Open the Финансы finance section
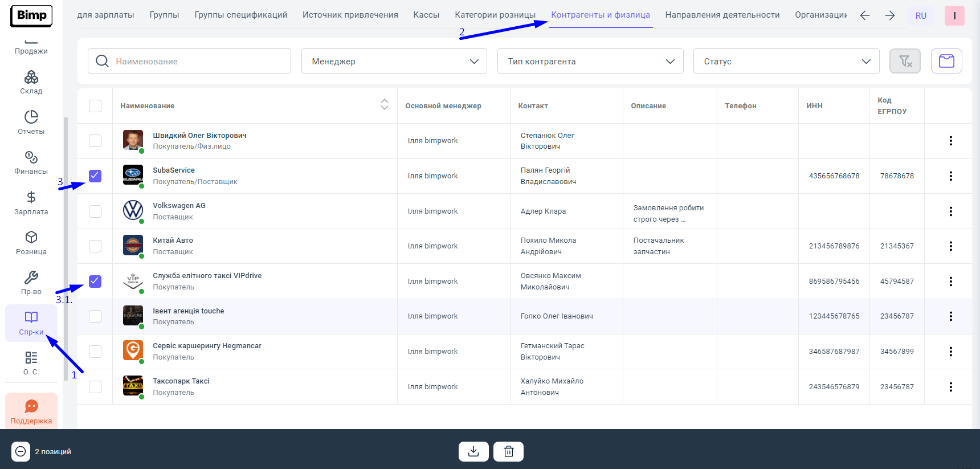This screenshot has height=469, width=980. pos(31,163)
